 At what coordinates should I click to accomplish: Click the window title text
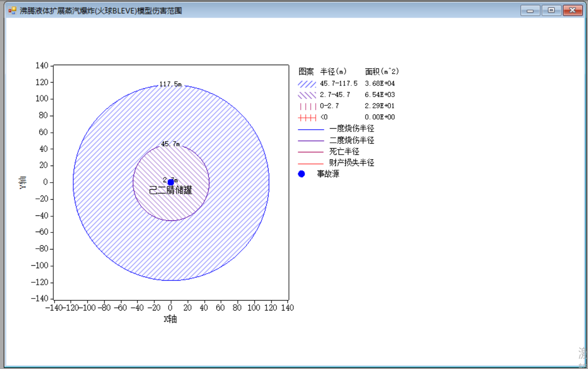point(101,11)
